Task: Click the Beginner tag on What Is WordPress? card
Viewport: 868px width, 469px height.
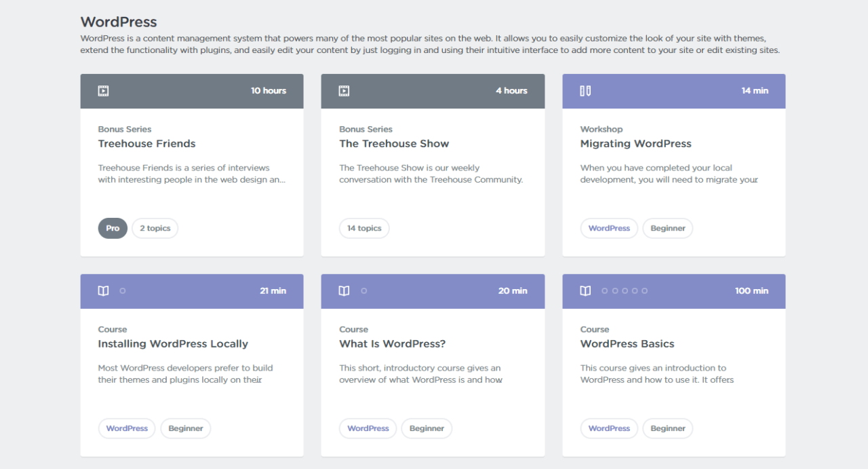Action: point(427,428)
